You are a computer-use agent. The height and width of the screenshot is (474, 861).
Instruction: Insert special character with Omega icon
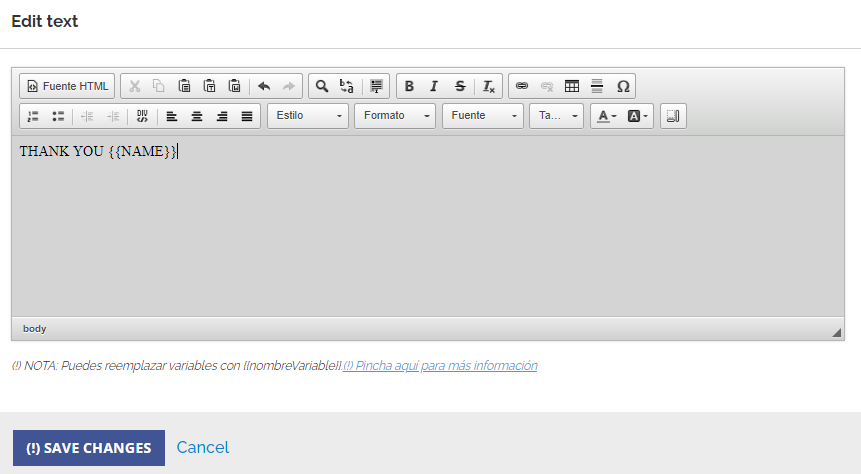click(x=623, y=86)
